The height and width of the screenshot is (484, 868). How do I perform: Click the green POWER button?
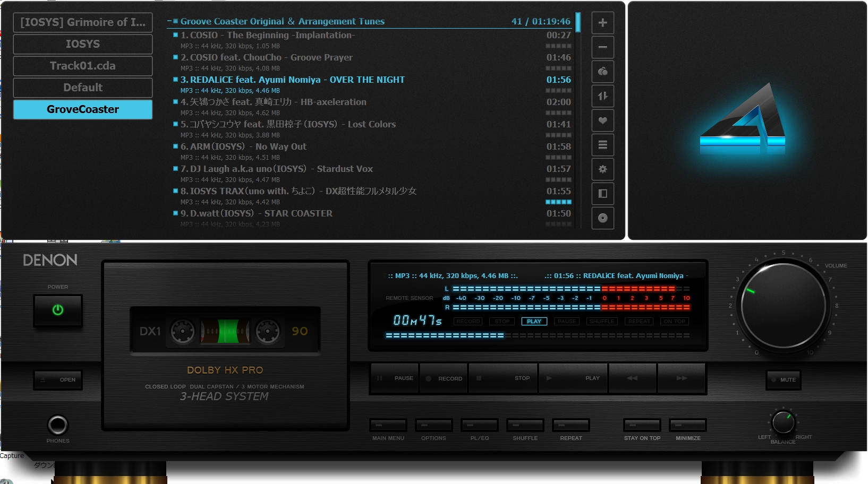tap(58, 310)
